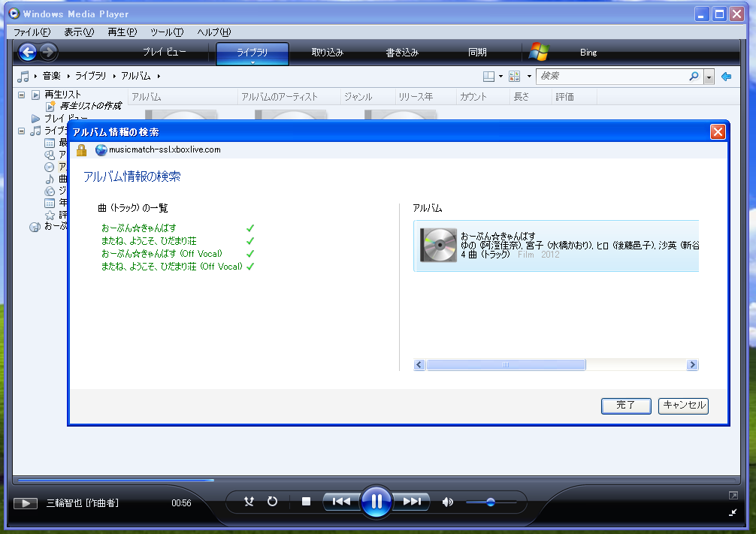Switch to compact mode icon
Screen dimensions: 756x534
point(733,511)
